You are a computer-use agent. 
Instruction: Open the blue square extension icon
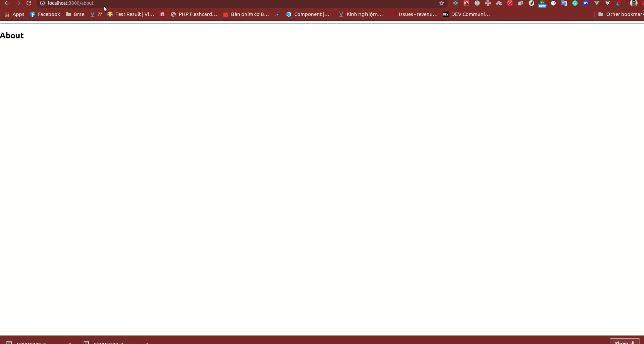click(586, 3)
